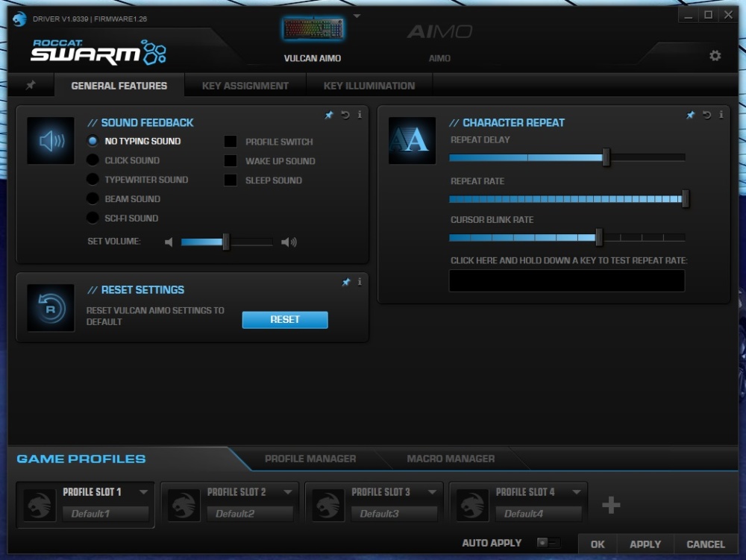Reset Character Repeat panel to defaults
Viewport: 746px width, 560px height.
click(x=707, y=115)
